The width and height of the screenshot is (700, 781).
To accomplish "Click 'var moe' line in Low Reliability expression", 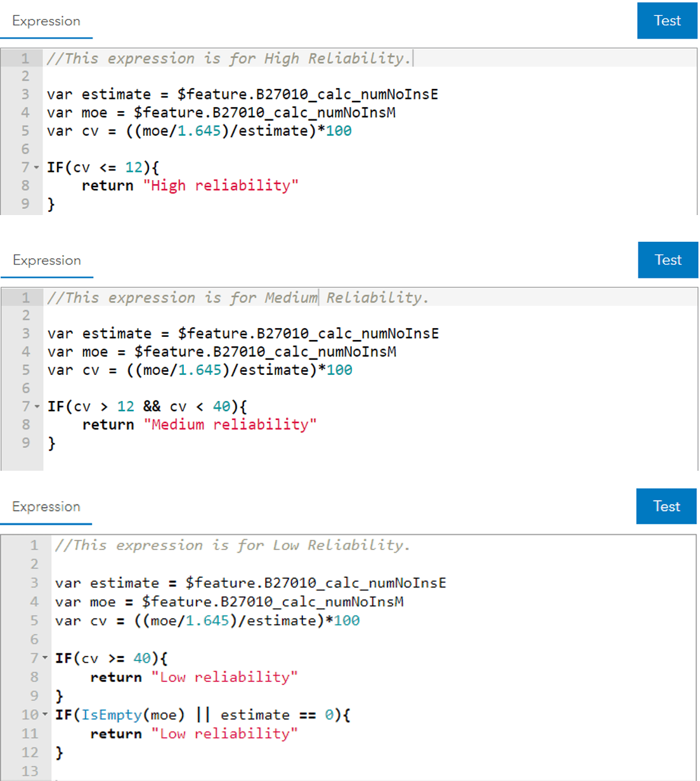I will (229, 601).
